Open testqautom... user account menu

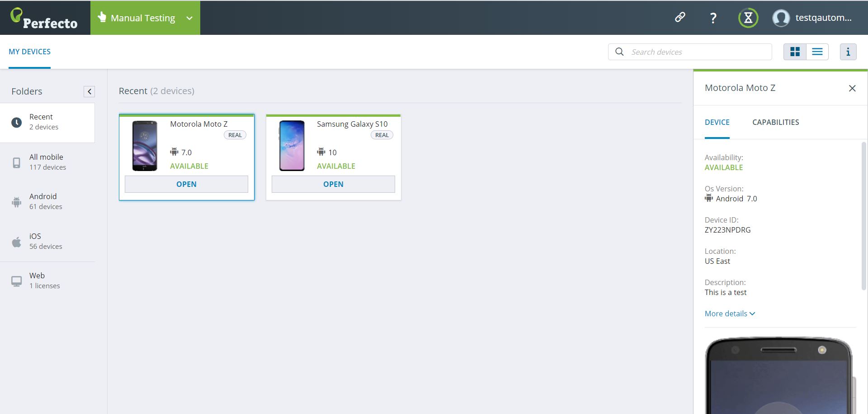pos(823,18)
